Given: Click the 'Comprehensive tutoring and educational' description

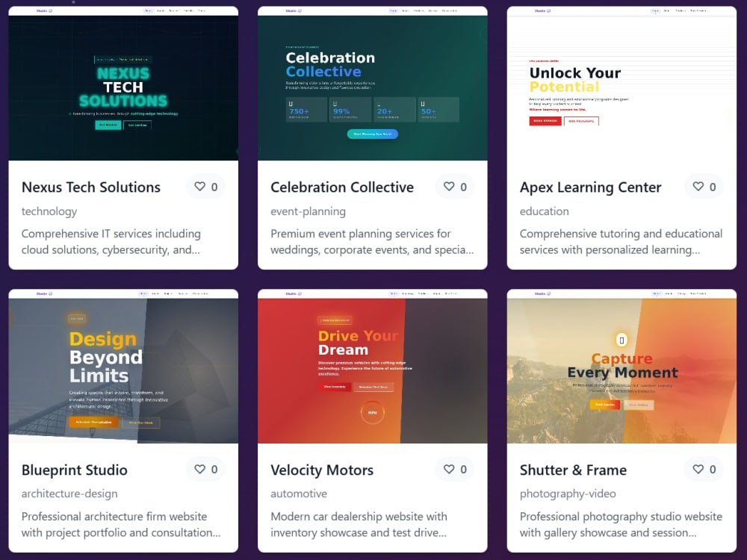Looking at the screenshot, I should 622,242.
